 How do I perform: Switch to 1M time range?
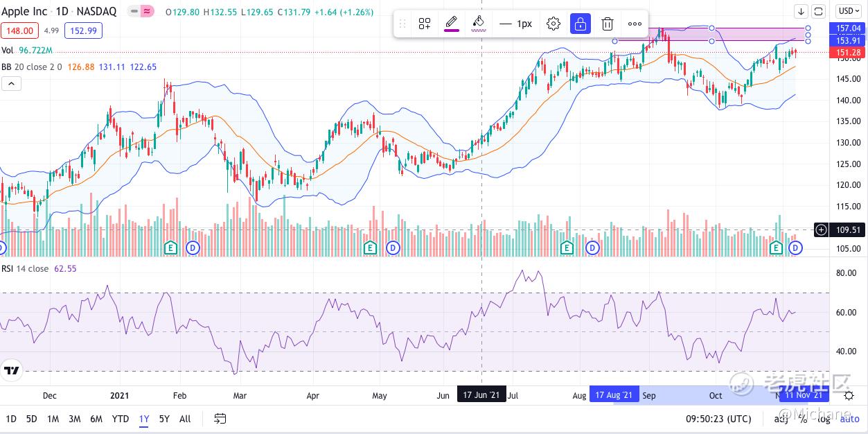53,419
